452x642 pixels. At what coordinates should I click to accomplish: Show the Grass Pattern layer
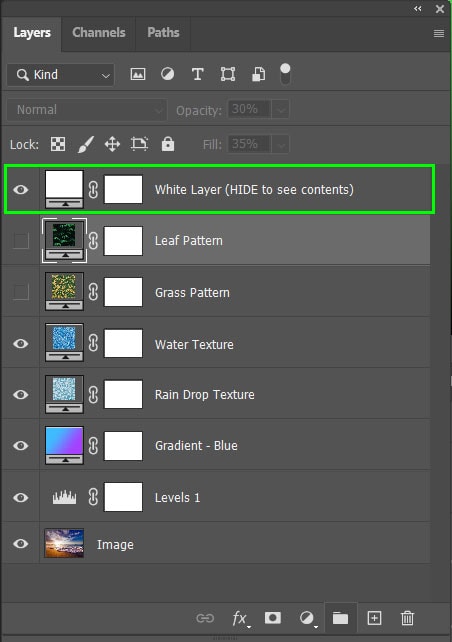pos(21,292)
